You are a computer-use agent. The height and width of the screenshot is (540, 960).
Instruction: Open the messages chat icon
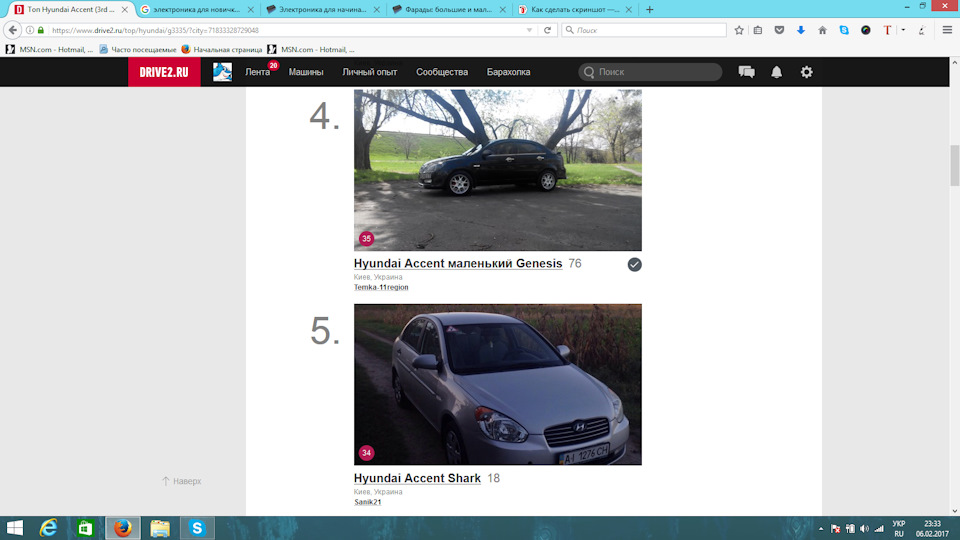tap(746, 72)
